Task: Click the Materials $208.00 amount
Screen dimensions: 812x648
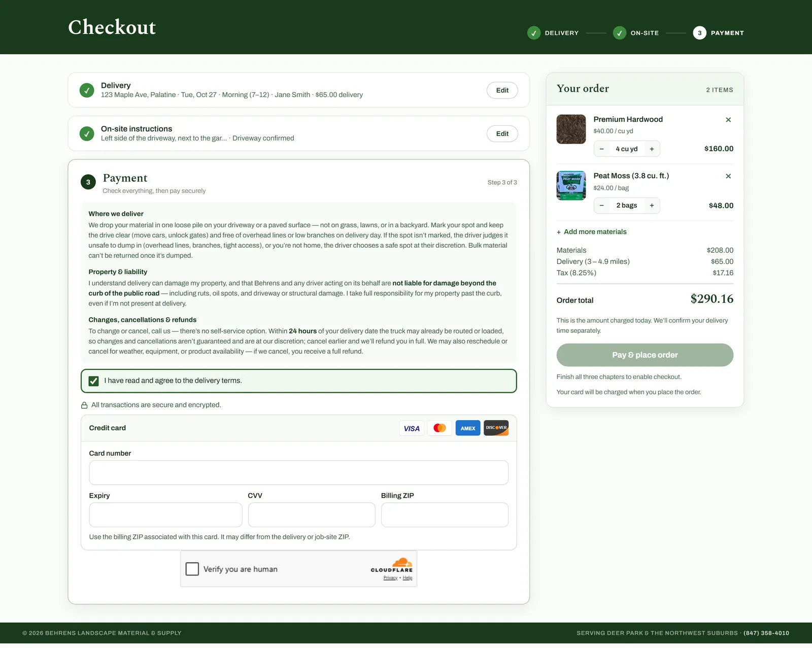Action: click(720, 251)
